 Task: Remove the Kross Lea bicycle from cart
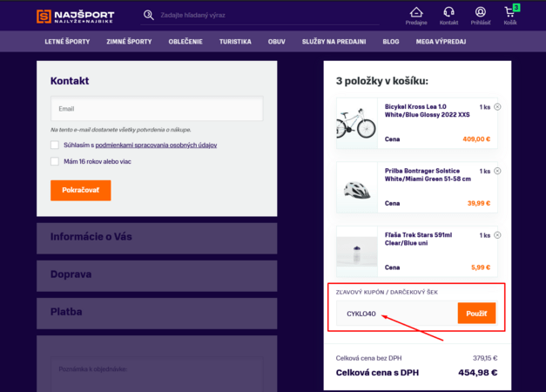[497, 107]
